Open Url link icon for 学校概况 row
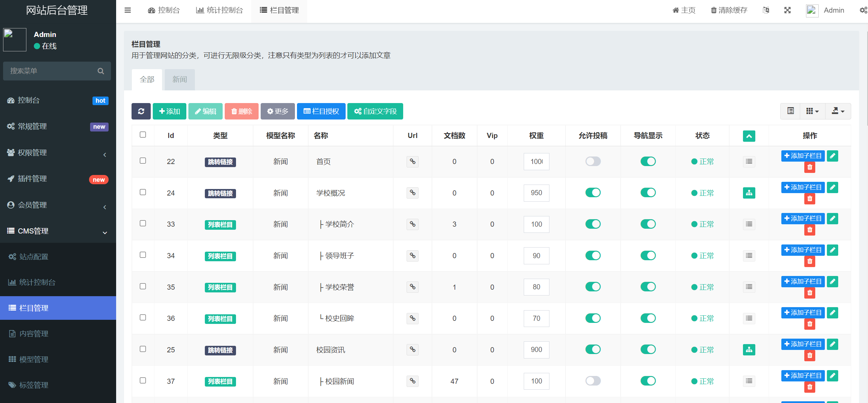 (x=413, y=193)
